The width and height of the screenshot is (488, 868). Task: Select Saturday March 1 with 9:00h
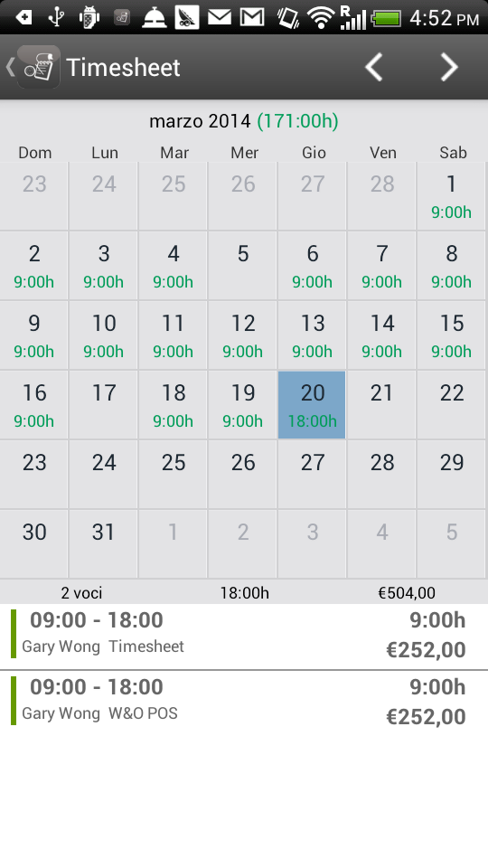pyautogui.click(x=452, y=196)
